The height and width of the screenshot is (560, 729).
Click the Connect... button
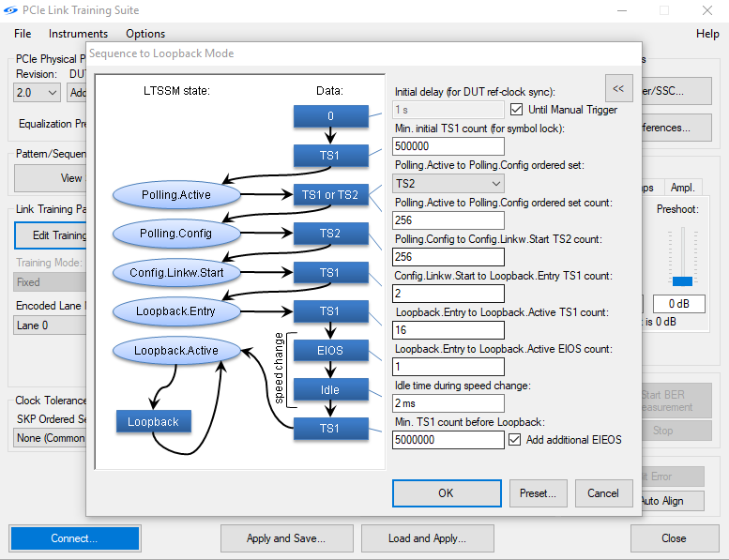tap(74, 538)
